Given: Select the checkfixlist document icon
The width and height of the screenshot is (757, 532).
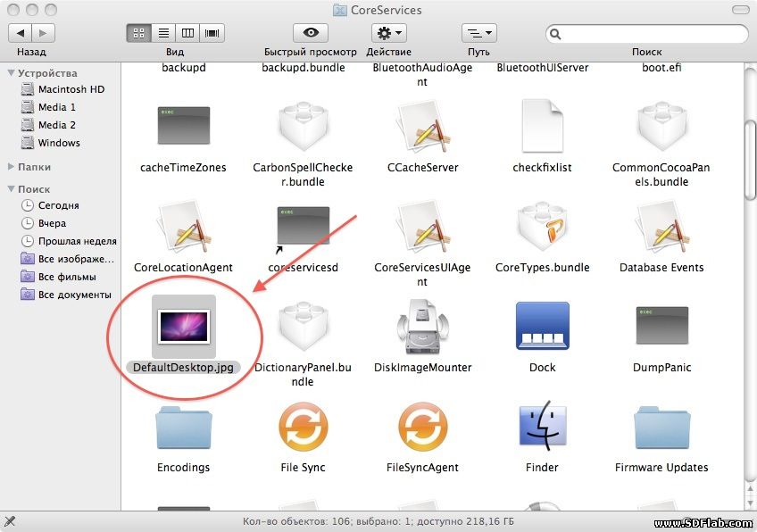Looking at the screenshot, I should 542,126.
